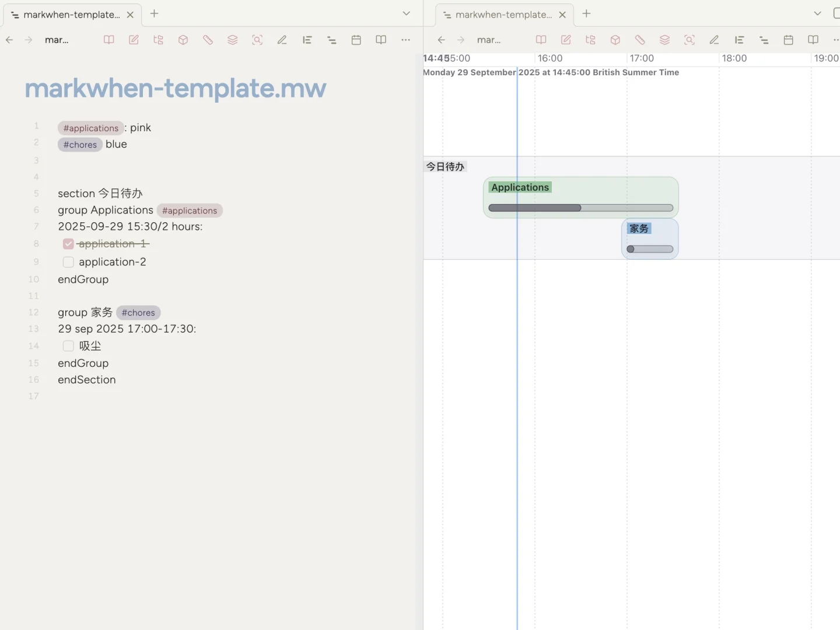Uncheck the application-1 checkbox
840x630 pixels.
68,244
